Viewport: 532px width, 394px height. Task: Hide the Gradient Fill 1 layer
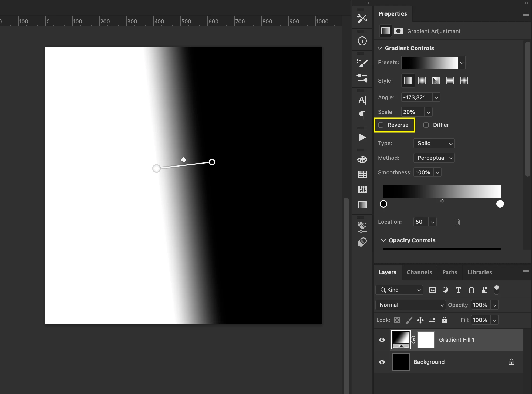[382, 340]
